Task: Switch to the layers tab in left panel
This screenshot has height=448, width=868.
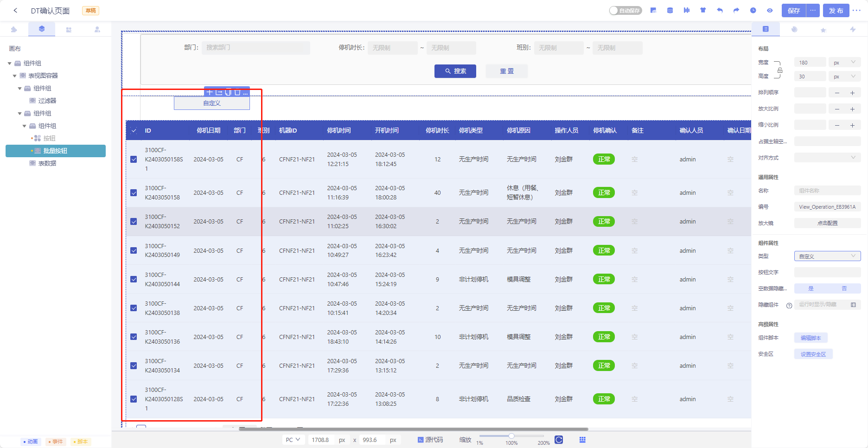Action: point(42,29)
